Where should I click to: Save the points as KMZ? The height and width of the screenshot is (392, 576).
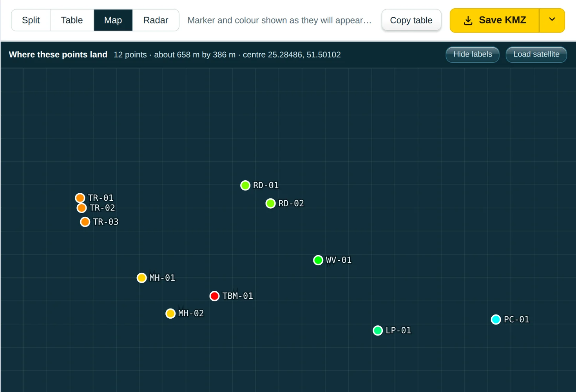click(494, 20)
